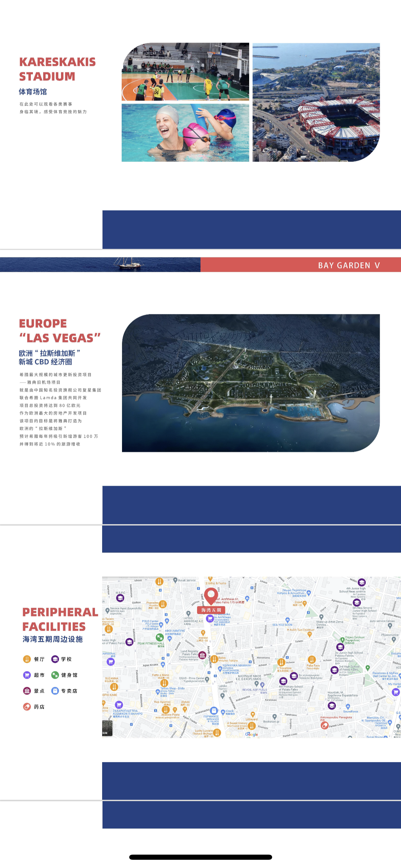Click the attractions museum icon in legend
Image resolution: width=401 pixels, height=868 pixels.
(x=27, y=691)
